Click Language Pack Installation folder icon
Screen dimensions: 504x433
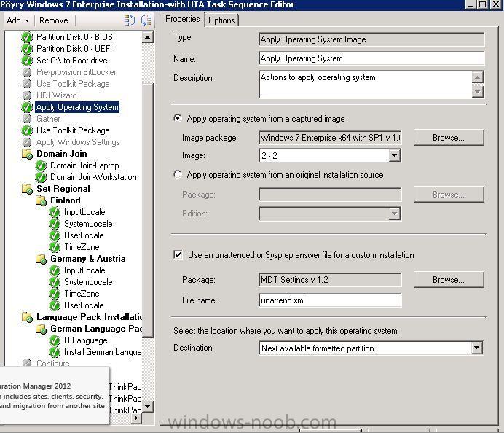27,317
